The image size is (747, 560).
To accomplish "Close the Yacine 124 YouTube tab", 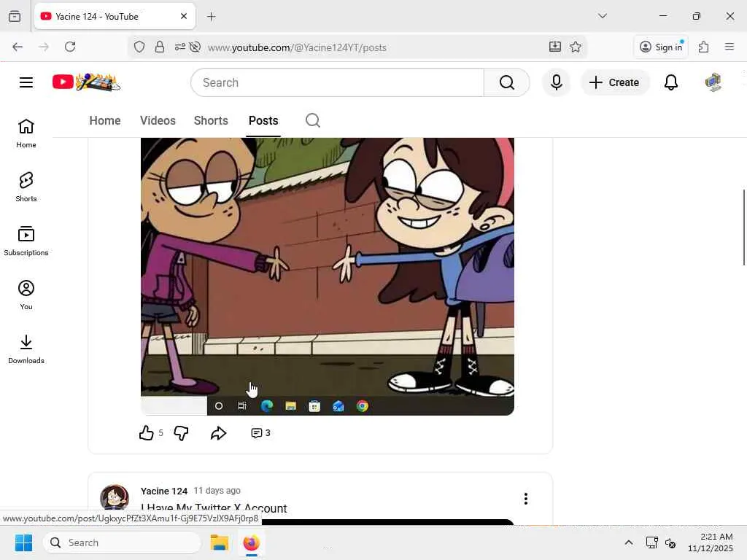I will [x=184, y=16].
